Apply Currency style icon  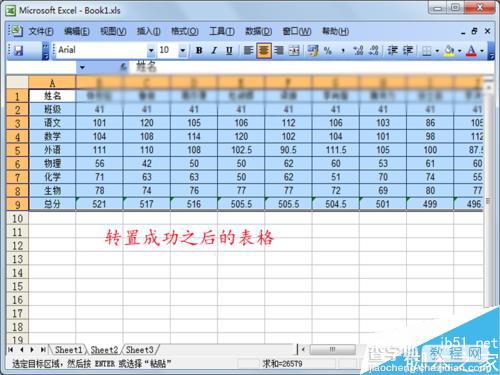click(313, 51)
